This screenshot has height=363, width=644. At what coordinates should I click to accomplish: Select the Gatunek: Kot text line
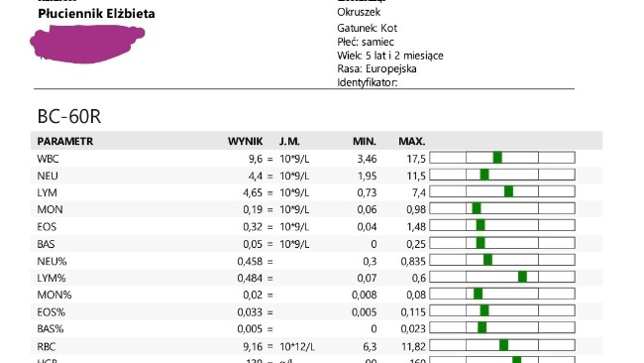(x=368, y=28)
